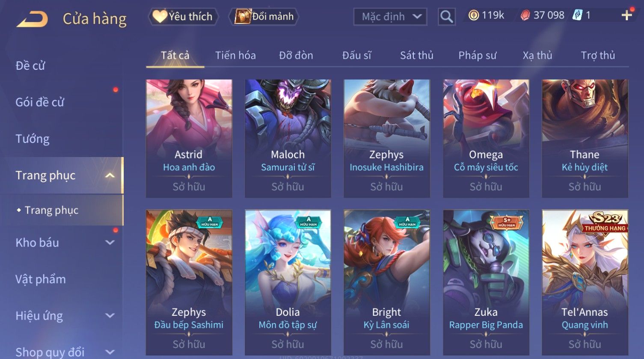644x359 pixels.
Task: Open the search magnifier icon
Action: 446,17
